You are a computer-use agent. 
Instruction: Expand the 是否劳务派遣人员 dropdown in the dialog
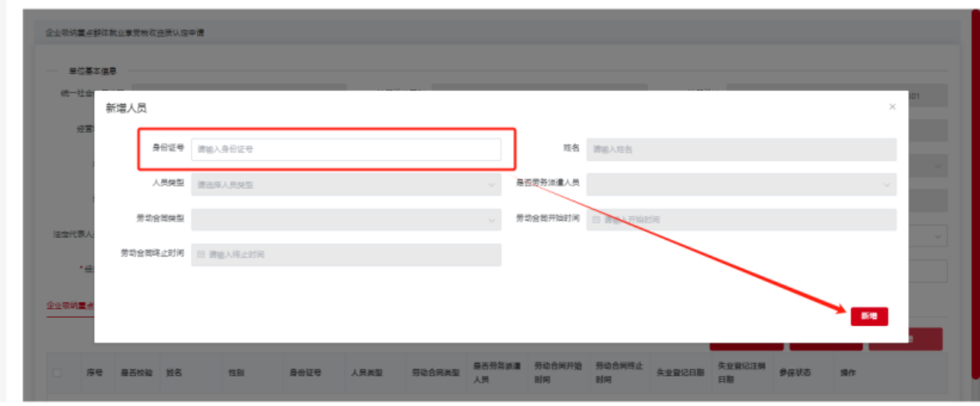pos(740,185)
